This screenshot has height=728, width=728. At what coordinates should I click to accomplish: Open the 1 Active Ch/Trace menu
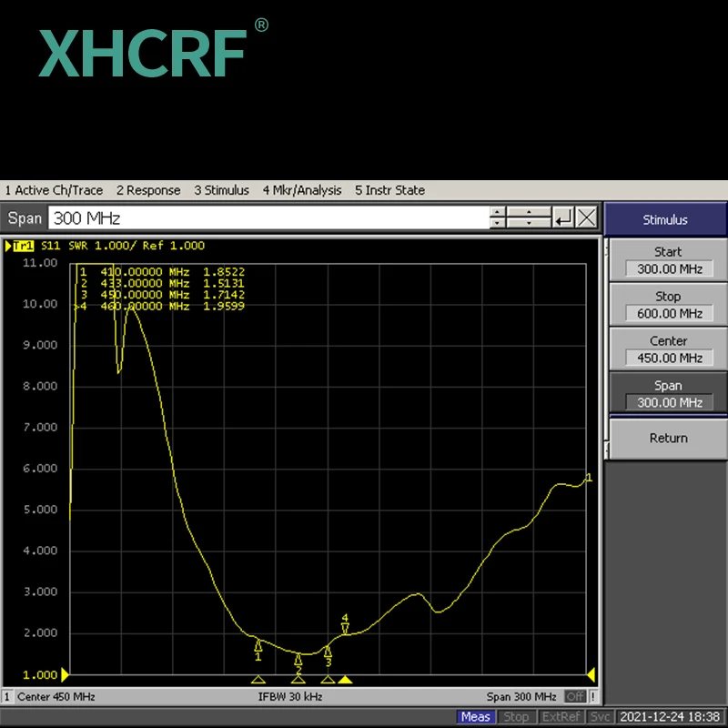point(54,190)
